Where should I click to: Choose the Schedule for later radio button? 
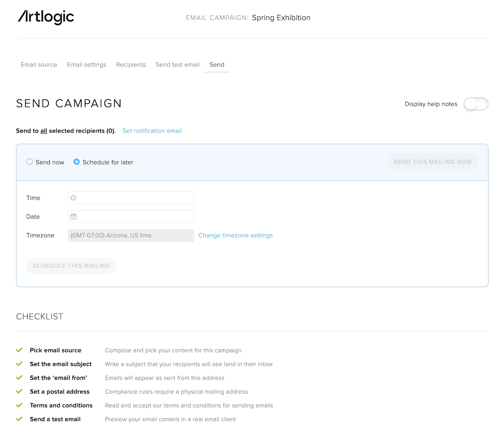click(x=77, y=162)
